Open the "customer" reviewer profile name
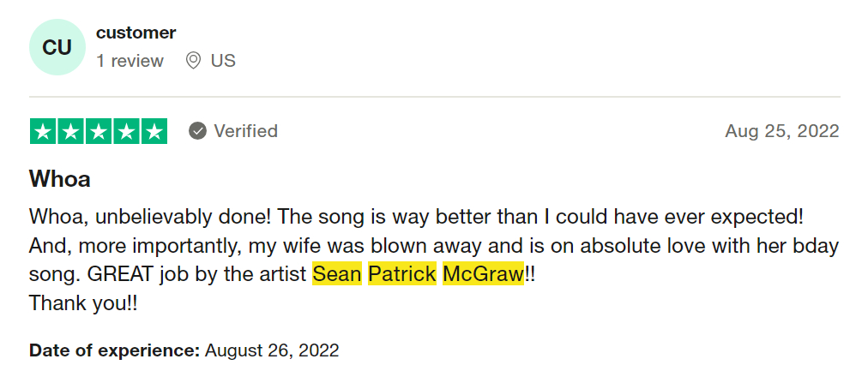This screenshot has height=383, width=868. [x=136, y=33]
